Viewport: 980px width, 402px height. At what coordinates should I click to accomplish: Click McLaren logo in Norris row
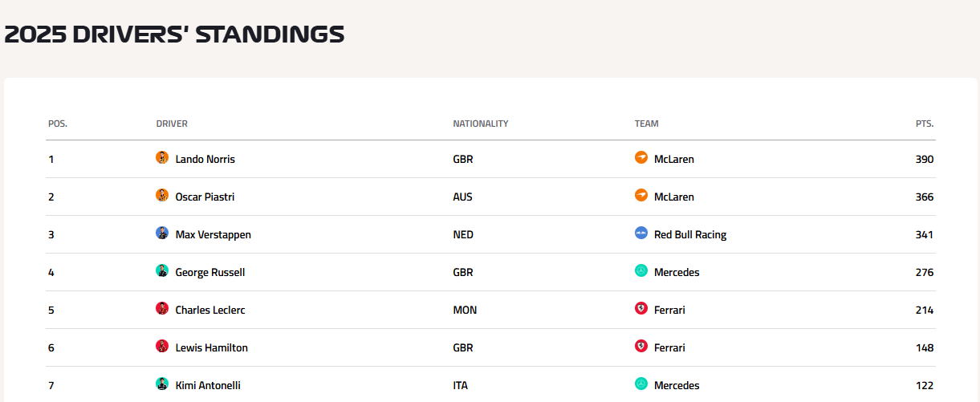click(x=641, y=158)
